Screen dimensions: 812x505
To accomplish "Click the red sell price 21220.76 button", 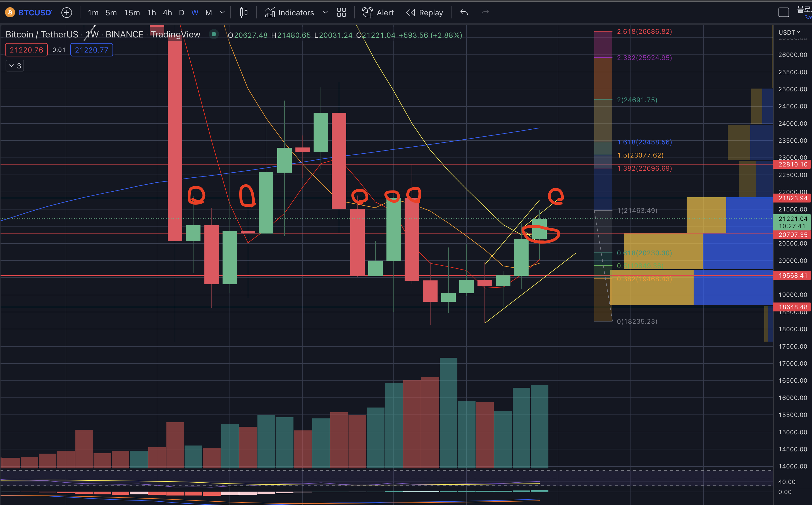I will pos(26,50).
